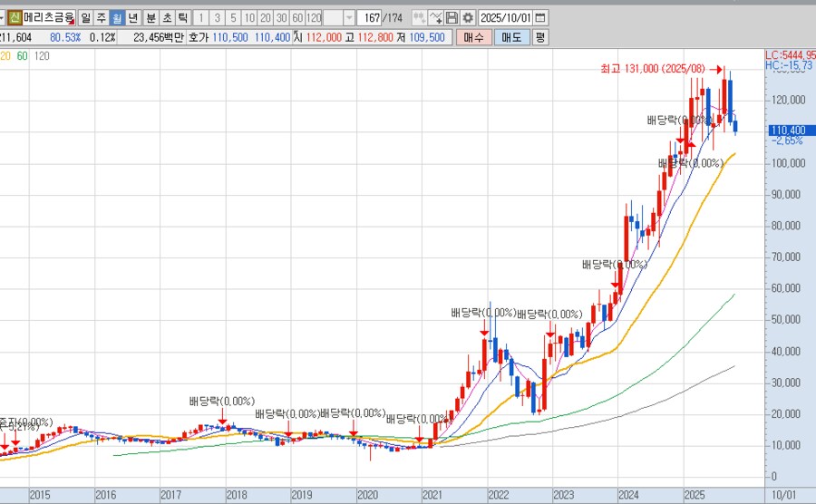
Task: Switch chart to daily (일) period
Action: pyautogui.click(x=85, y=17)
